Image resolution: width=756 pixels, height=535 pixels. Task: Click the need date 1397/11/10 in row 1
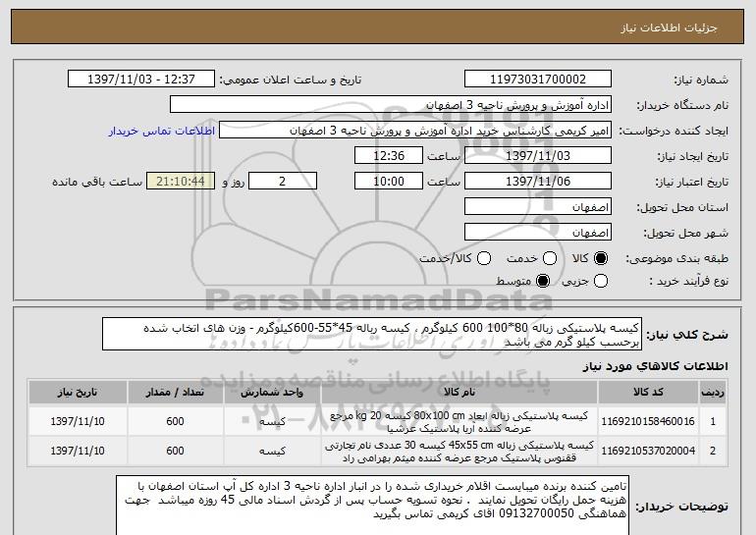point(78,421)
